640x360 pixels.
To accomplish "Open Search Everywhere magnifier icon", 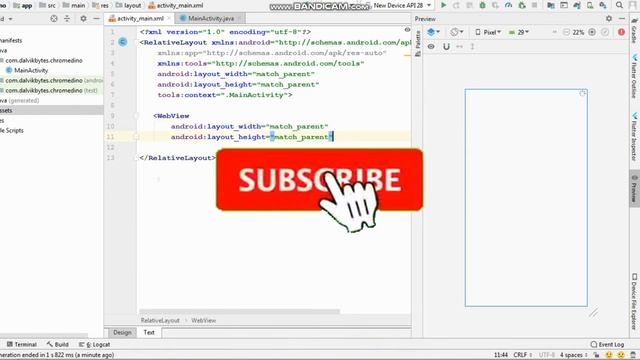I will 619,5.
